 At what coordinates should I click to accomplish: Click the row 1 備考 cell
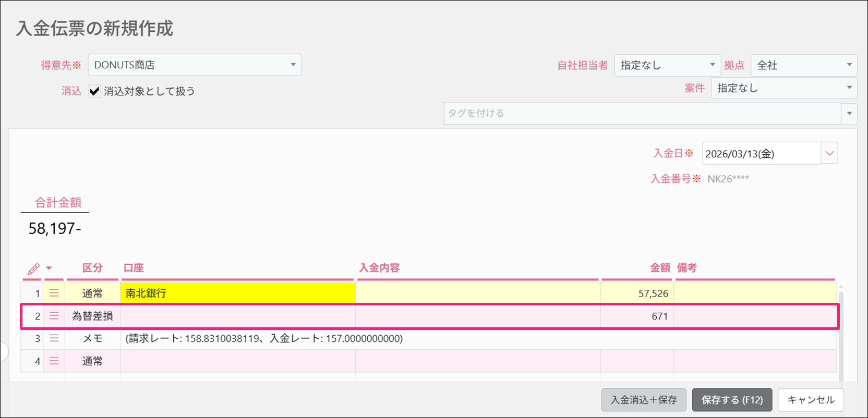click(x=755, y=293)
